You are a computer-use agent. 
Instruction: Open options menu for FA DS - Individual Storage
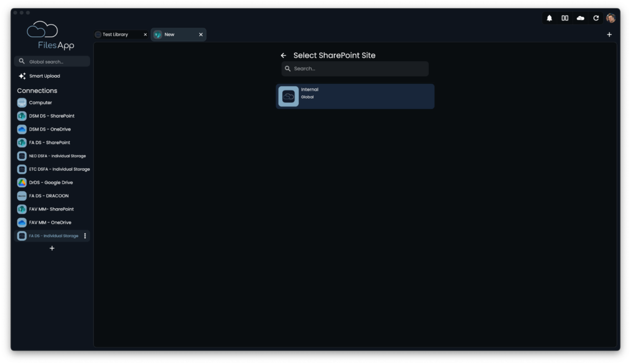click(x=85, y=236)
